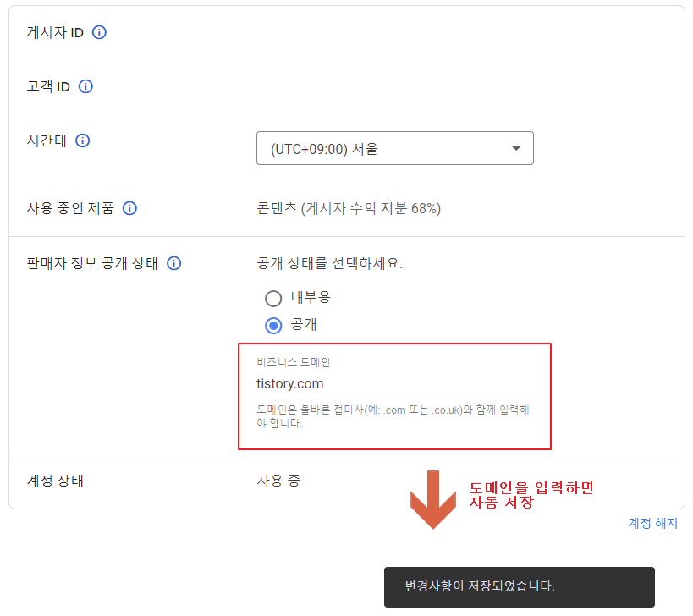Click the publisher ID info circle
This screenshot has width=693, height=616.
[x=99, y=33]
